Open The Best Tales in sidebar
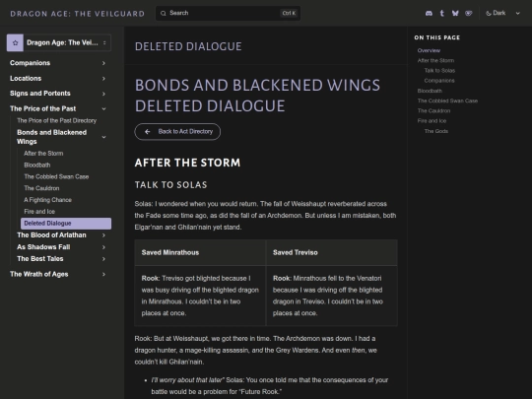Viewport: 532px width, 399px height. point(40,258)
